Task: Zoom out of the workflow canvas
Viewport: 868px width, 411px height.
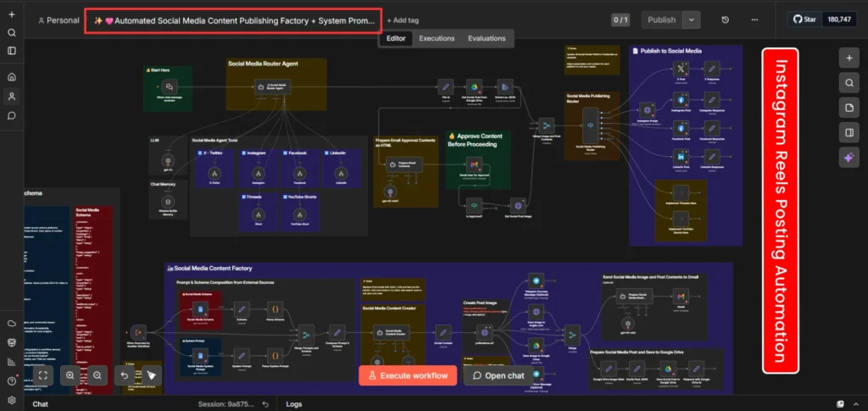Action: 97,375
